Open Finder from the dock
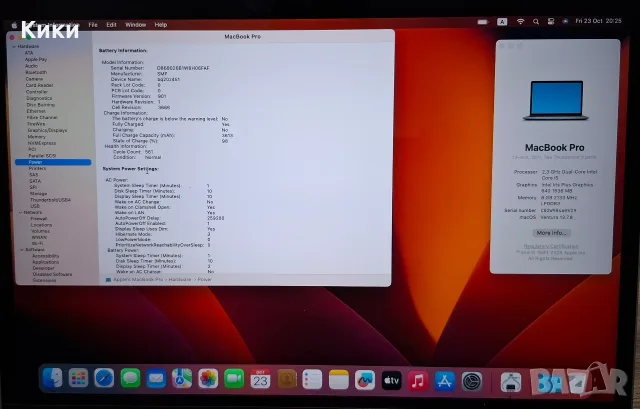Screen dimensions: 640x409 coord(52,379)
